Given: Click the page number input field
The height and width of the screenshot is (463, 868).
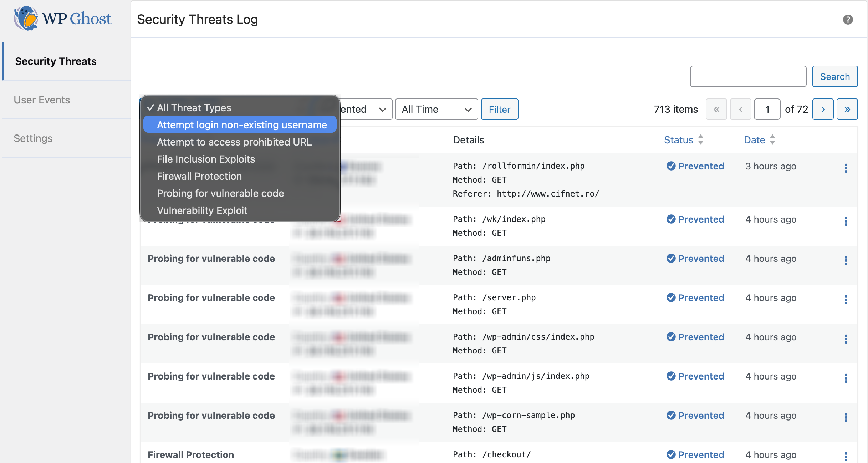Looking at the screenshot, I should click(x=767, y=109).
